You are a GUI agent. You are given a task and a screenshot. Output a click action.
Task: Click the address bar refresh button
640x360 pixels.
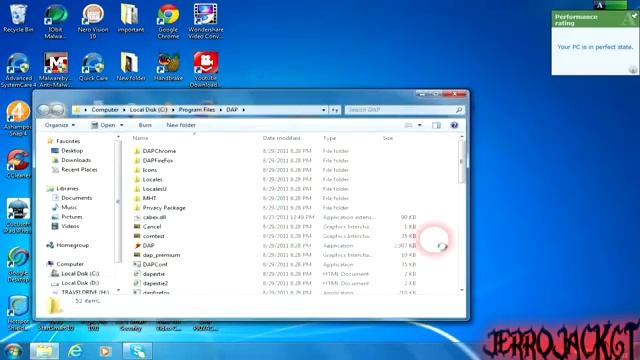[x=334, y=110]
